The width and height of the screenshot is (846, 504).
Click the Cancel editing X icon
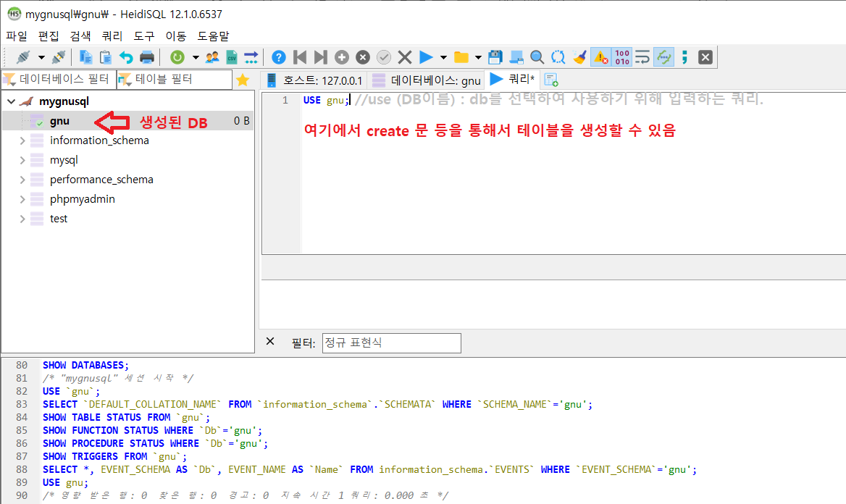pos(405,57)
